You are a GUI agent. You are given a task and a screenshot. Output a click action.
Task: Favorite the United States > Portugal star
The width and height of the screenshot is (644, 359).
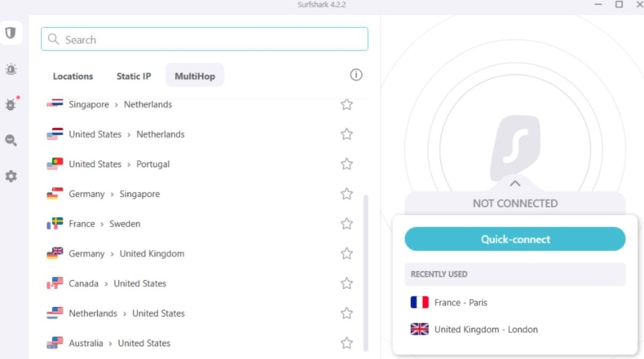tap(346, 164)
